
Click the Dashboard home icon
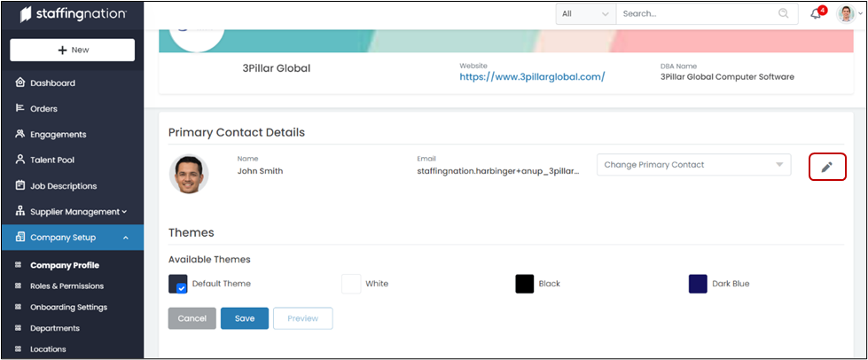[20, 83]
